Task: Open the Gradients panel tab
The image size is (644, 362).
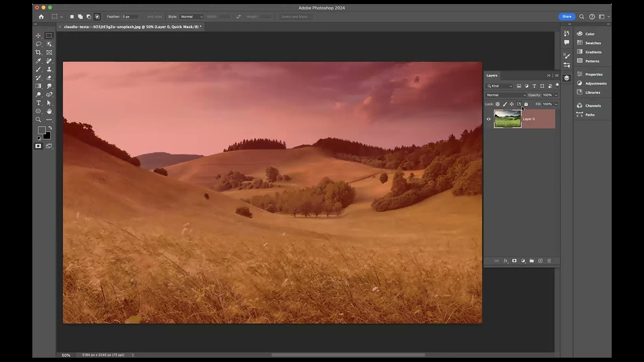Action: tap(593, 52)
